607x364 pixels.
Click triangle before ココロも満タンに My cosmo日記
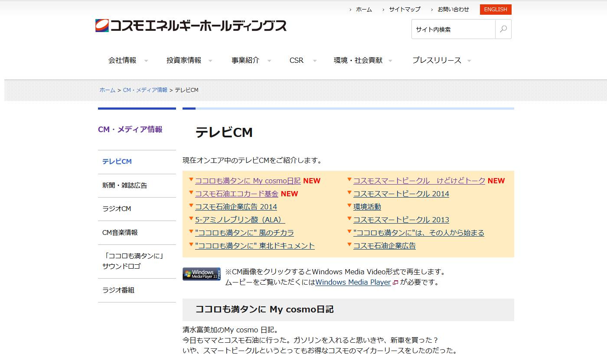(191, 179)
